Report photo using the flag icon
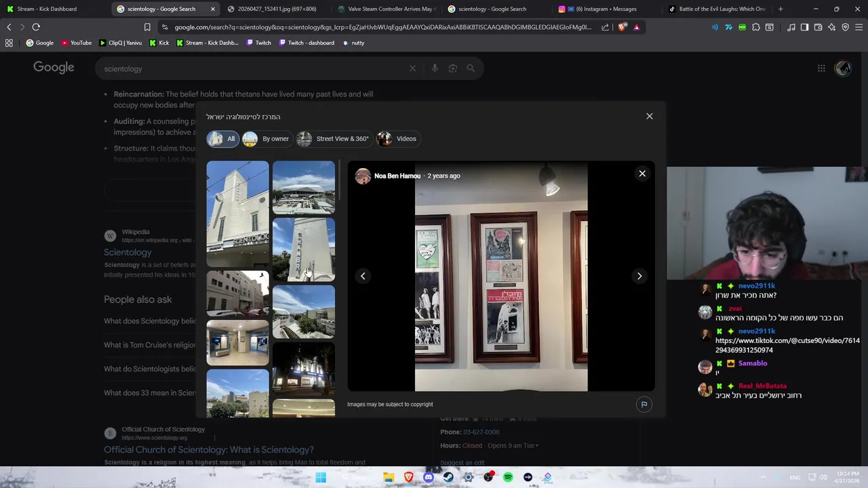 [644, 405]
